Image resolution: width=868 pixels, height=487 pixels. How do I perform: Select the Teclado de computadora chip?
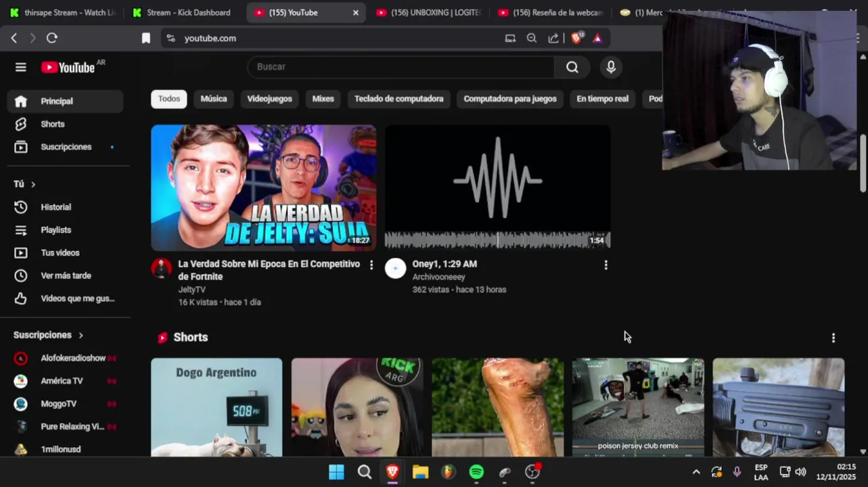pyautogui.click(x=398, y=99)
